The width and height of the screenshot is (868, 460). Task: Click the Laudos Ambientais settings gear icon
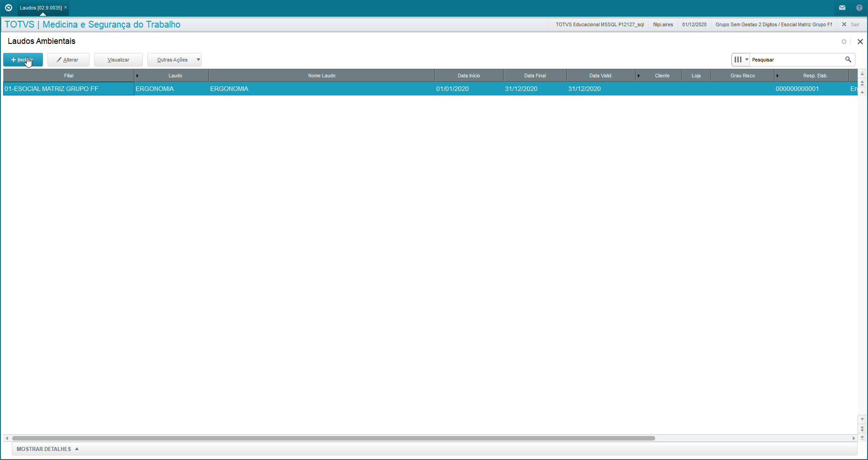844,42
